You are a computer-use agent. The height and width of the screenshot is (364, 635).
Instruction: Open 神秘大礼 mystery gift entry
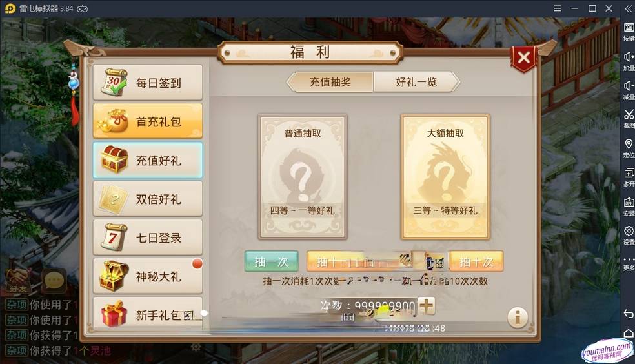(148, 276)
